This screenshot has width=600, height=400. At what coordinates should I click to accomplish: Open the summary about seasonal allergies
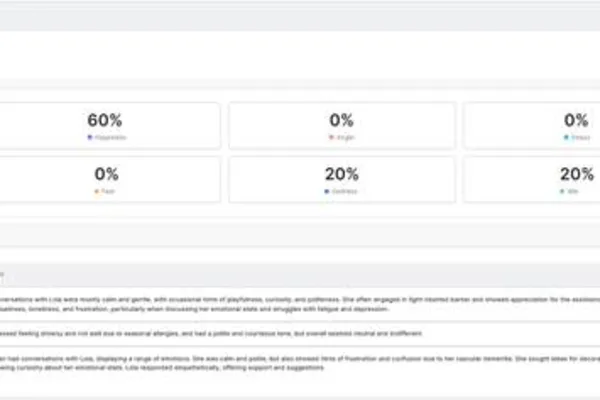click(x=300, y=333)
